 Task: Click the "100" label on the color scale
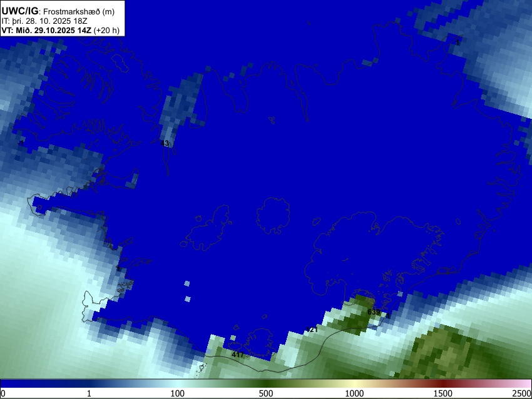(x=178, y=393)
